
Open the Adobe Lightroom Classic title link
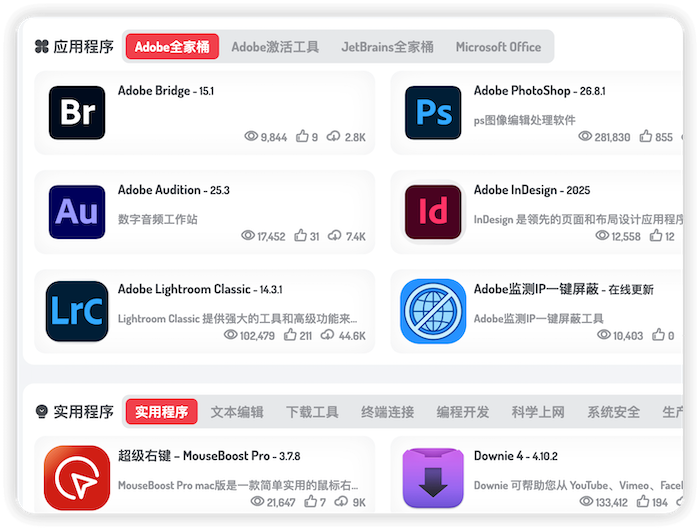pos(184,290)
